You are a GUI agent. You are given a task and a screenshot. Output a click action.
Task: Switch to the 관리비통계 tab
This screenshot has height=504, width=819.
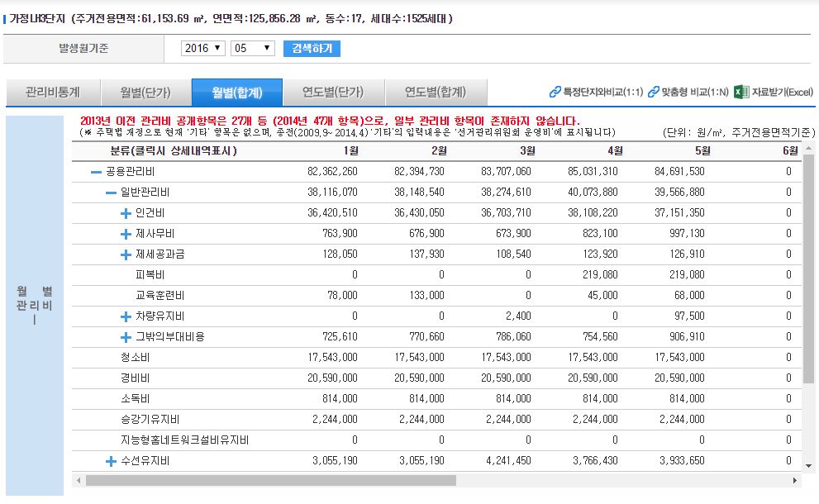click(x=52, y=92)
